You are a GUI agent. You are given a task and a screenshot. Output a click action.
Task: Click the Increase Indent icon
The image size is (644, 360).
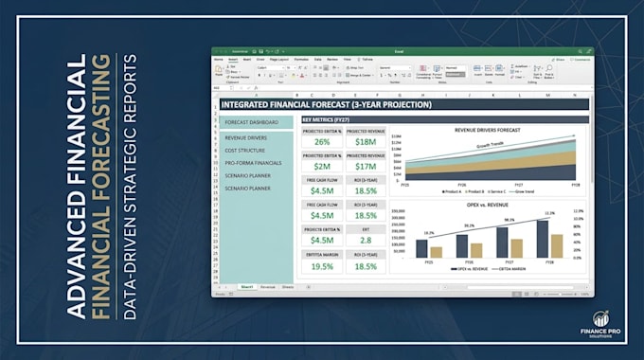point(340,75)
